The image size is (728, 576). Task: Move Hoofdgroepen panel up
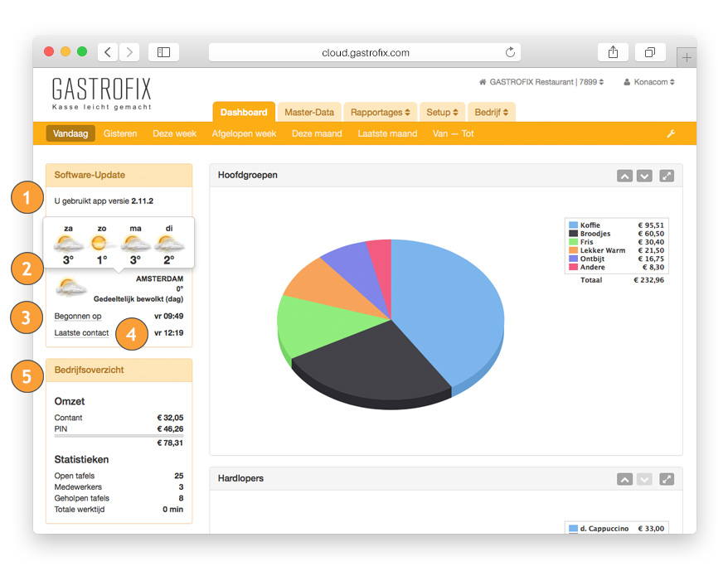coord(625,176)
